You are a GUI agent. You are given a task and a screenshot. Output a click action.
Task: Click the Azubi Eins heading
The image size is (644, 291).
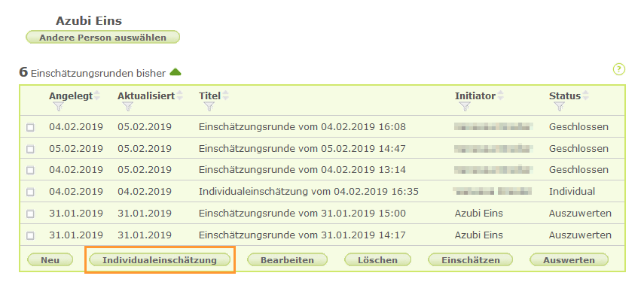click(x=89, y=20)
